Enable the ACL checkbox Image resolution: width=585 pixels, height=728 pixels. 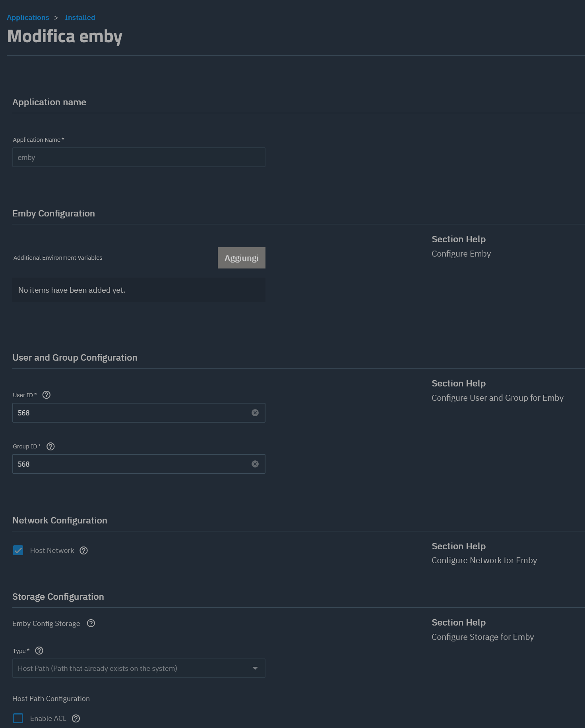(x=18, y=718)
